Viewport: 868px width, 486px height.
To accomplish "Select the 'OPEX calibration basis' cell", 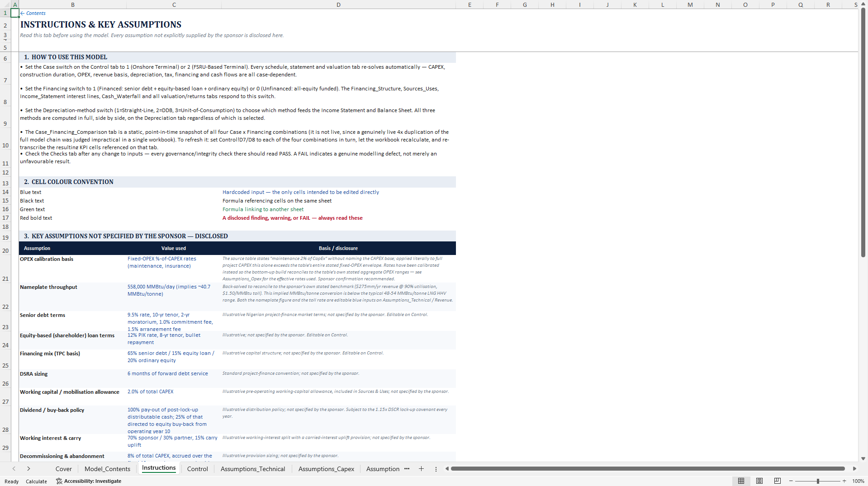I will tap(72, 269).
